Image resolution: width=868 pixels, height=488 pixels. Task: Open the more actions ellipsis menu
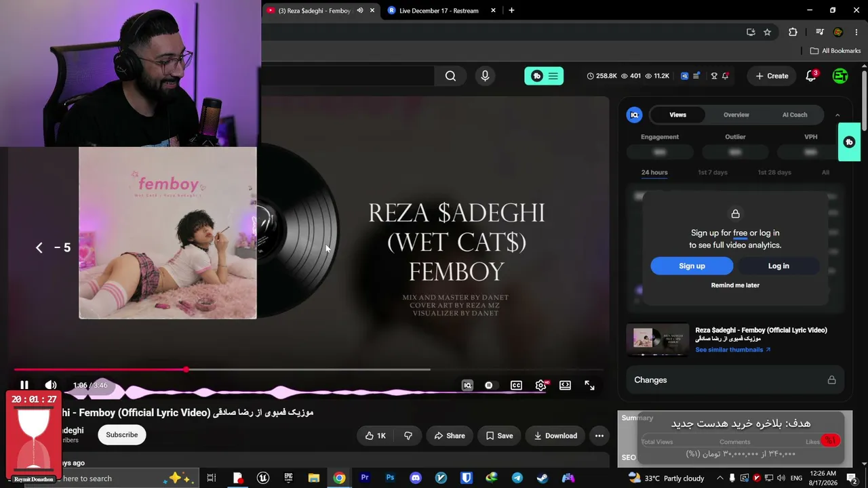(x=599, y=436)
